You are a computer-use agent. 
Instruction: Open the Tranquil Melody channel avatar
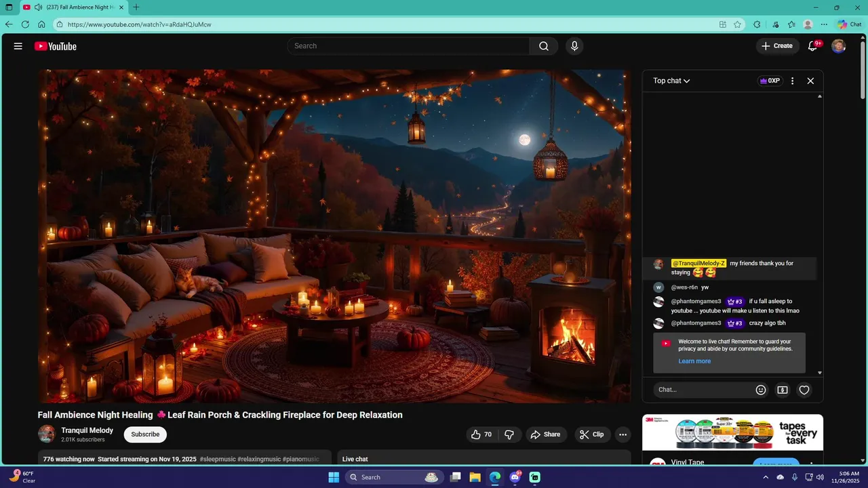point(47,434)
